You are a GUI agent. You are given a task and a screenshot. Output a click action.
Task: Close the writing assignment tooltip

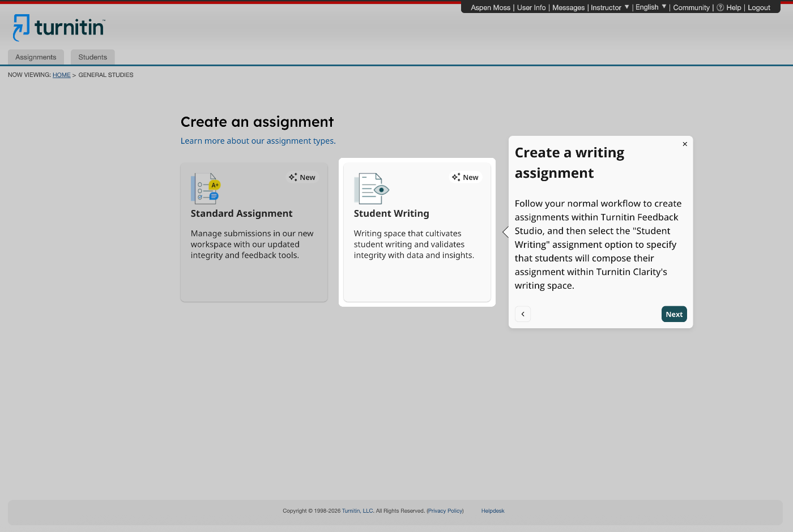[685, 144]
